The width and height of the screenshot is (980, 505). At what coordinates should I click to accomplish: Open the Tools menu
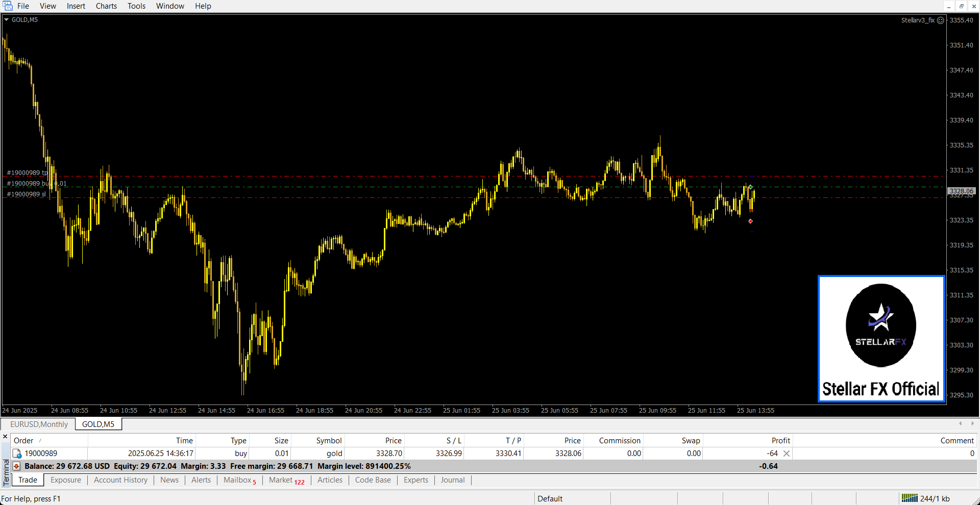136,6
